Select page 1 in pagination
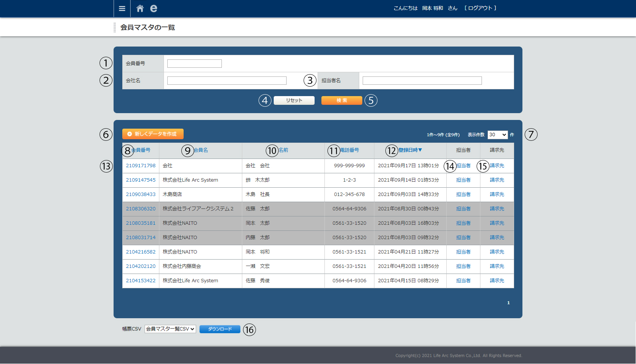Screen dimensions: 636x364 tap(508, 303)
